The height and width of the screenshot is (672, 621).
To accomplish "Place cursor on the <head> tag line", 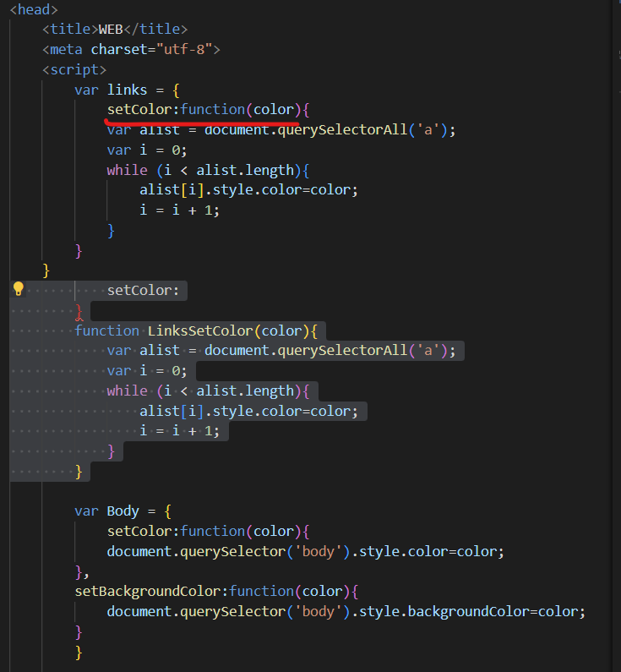I will click(x=34, y=9).
